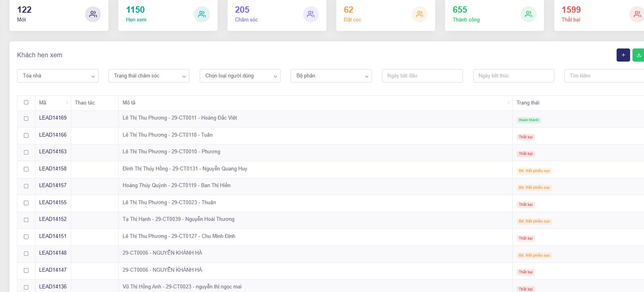This screenshot has width=644, height=292.
Task: Click the Hoàn thành status badge
Action: tap(528, 120)
